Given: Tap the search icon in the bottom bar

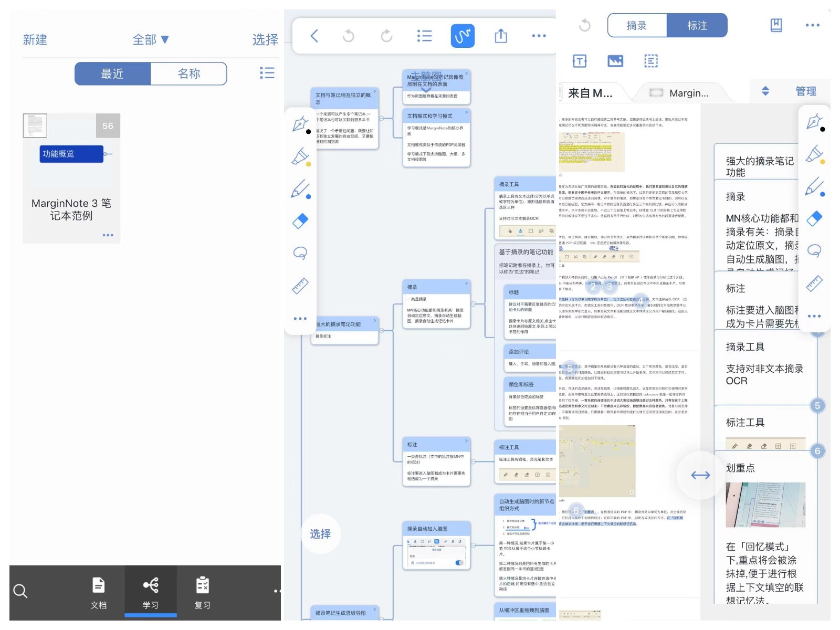Looking at the screenshot, I should 20,591.
